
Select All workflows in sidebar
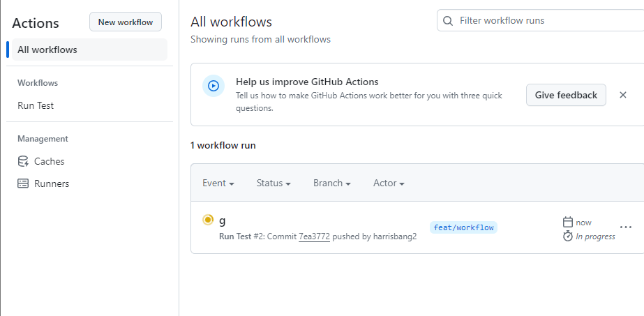click(x=89, y=50)
